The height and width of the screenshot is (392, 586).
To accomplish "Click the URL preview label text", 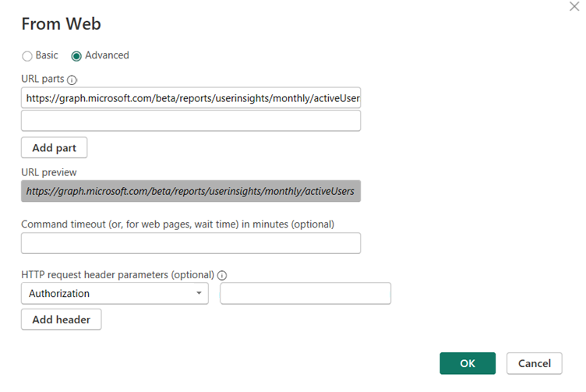I will click(49, 172).
